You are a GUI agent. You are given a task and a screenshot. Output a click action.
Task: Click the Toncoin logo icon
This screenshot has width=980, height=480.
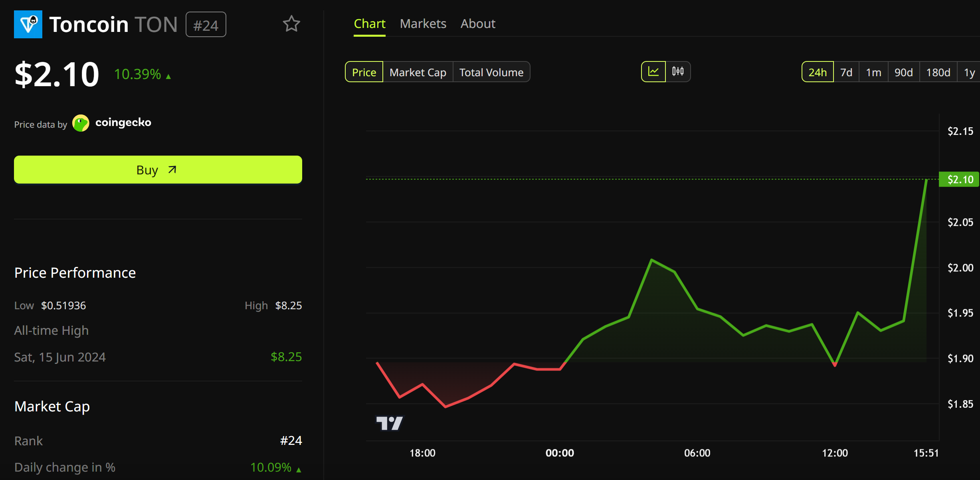click(28, 24)
